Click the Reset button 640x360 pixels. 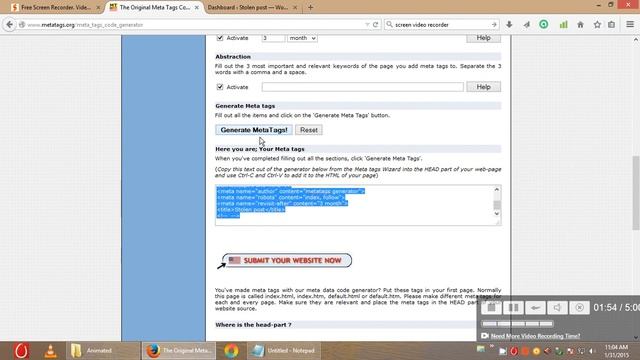point(309,130)
